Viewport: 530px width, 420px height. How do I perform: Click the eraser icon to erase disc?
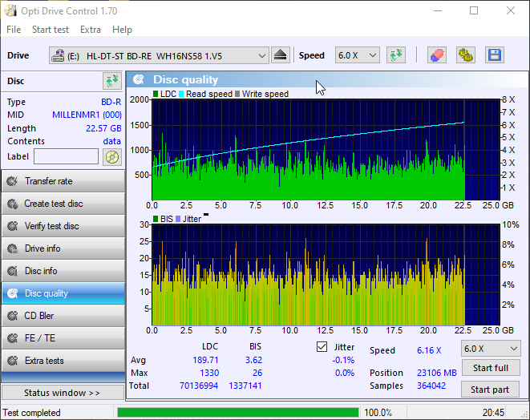tap(436, 55)
